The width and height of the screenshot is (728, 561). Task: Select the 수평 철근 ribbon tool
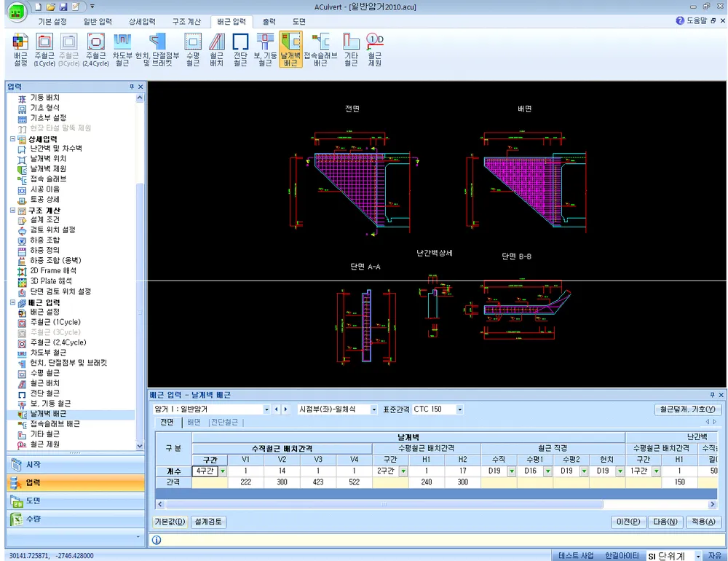tap(193, 50)
